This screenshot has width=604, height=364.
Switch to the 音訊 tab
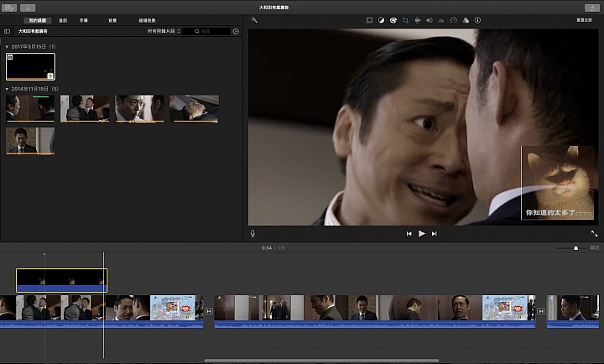click(x=63, y=20)
